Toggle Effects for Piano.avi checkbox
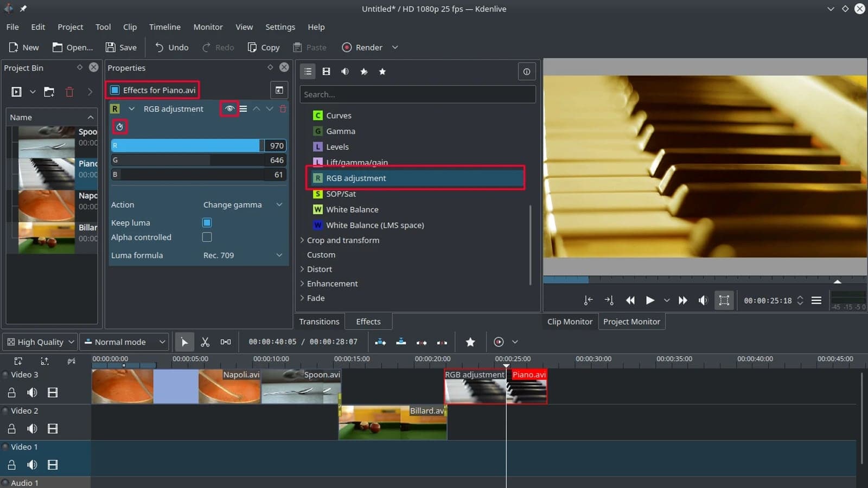868x488 pixels. click(x=115, y=90)
